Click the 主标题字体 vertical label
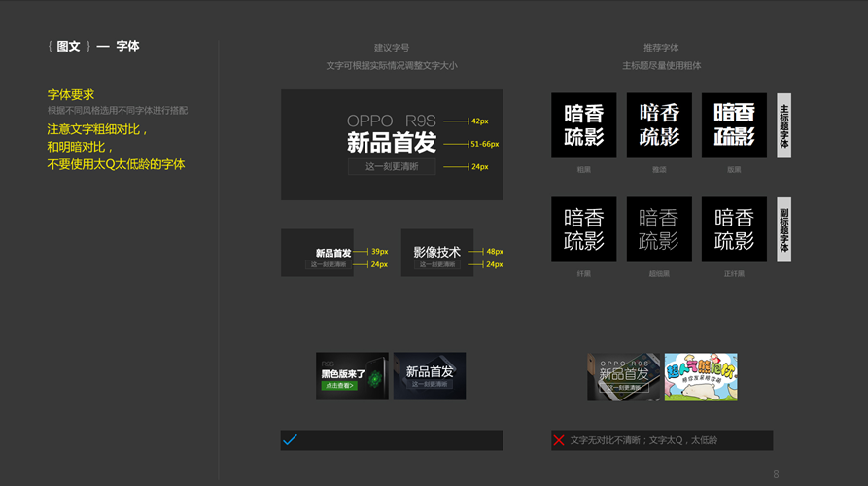Viewport: 868px width, 486px height. (x=784, y=125)
